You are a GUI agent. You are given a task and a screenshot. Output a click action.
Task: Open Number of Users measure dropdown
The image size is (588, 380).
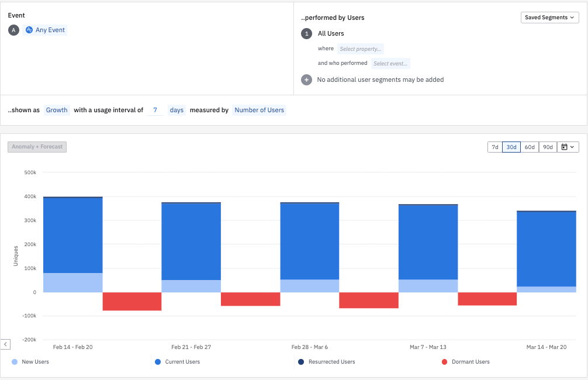[x=259, y=110]
